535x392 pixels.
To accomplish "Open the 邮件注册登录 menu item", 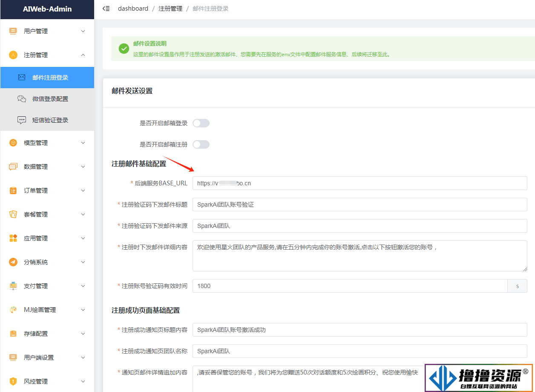I will tap(47, 78).
